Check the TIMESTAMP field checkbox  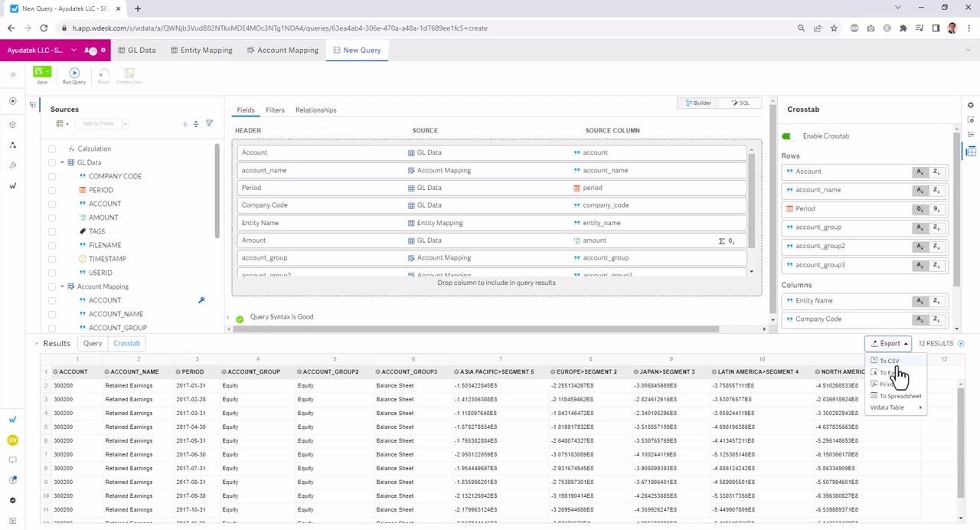point(52,259)
